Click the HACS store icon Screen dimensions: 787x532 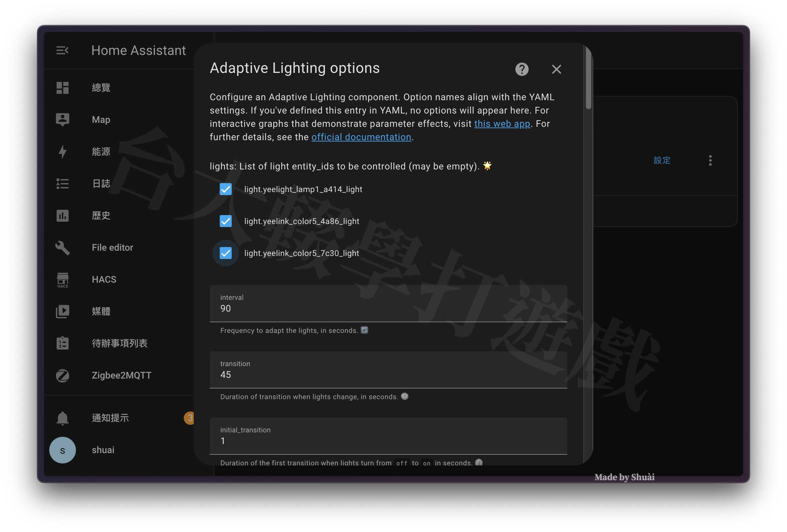62,280
